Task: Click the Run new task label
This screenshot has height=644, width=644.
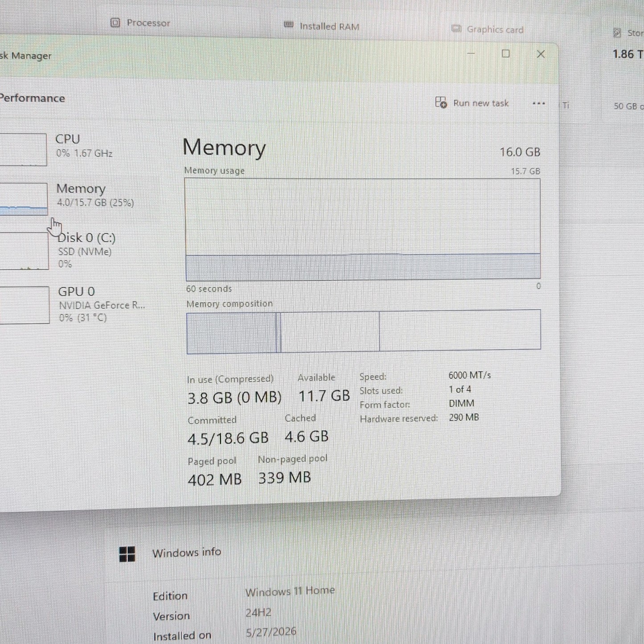Action: coord(481,103)
